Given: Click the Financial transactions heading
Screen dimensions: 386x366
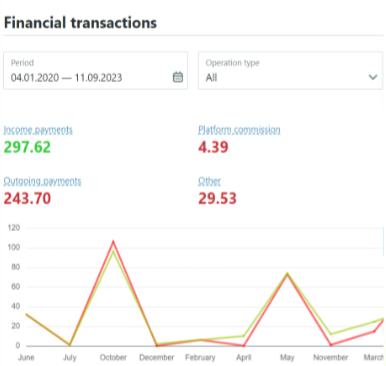Looking at the screenshot, I should [x=80, y=23].
